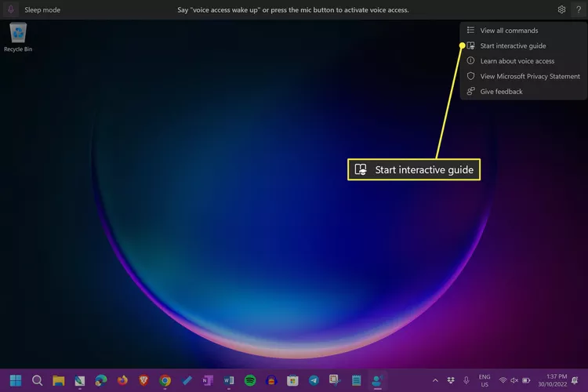Expand hidden system tray icons chevron
Viewport: 588px width, 392px height.
click(x=435, y=380)
